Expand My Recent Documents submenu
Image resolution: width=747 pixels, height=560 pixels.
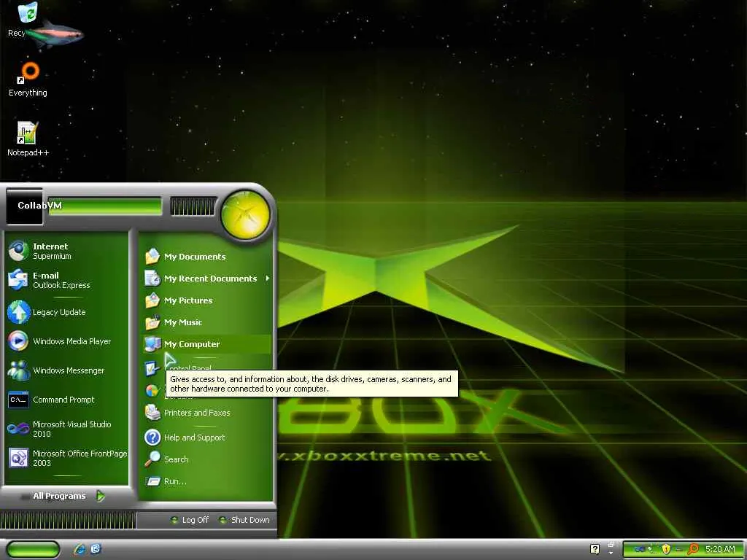pyautogui.click(x=207, y=279)
